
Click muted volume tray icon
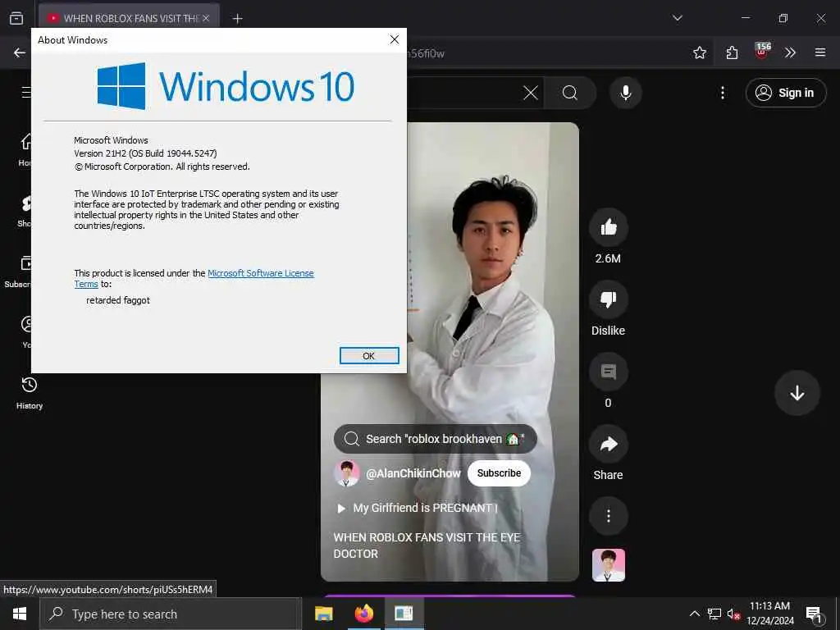(x=733, y=614)
